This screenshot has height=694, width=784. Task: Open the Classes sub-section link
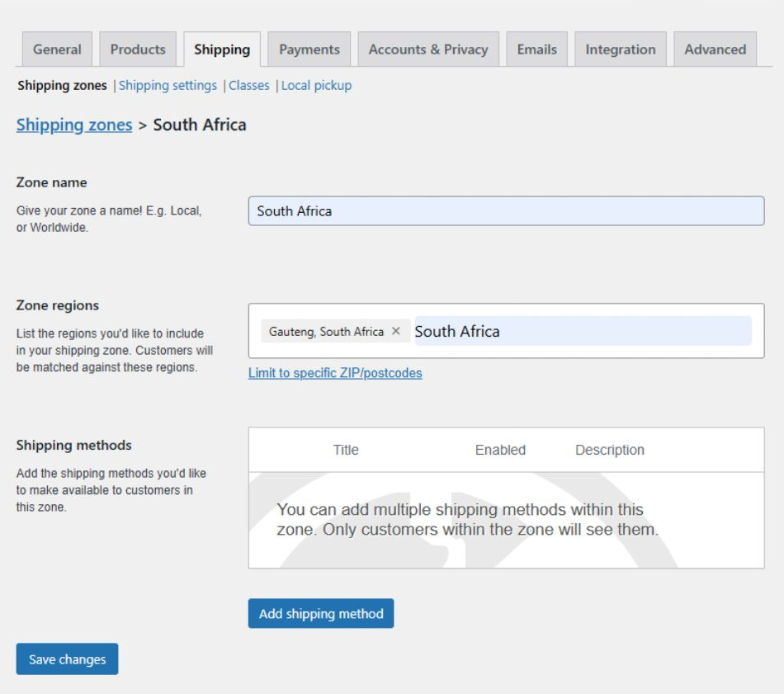249,86
